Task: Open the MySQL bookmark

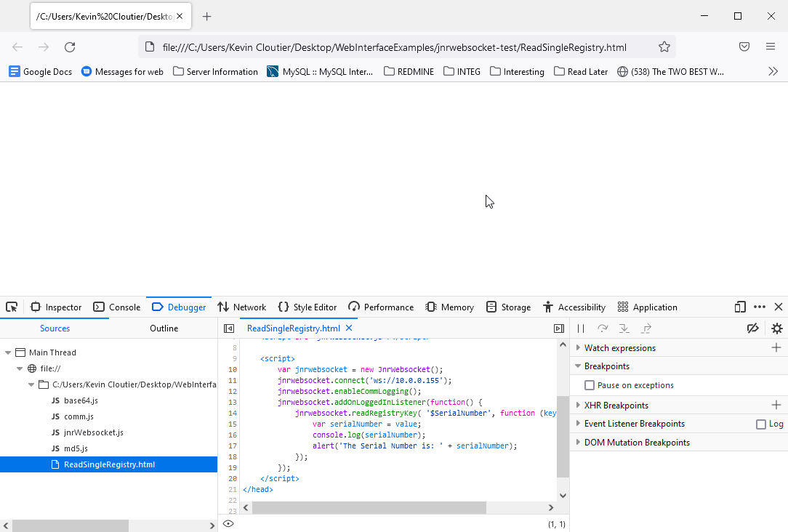Action: point(320,71)
